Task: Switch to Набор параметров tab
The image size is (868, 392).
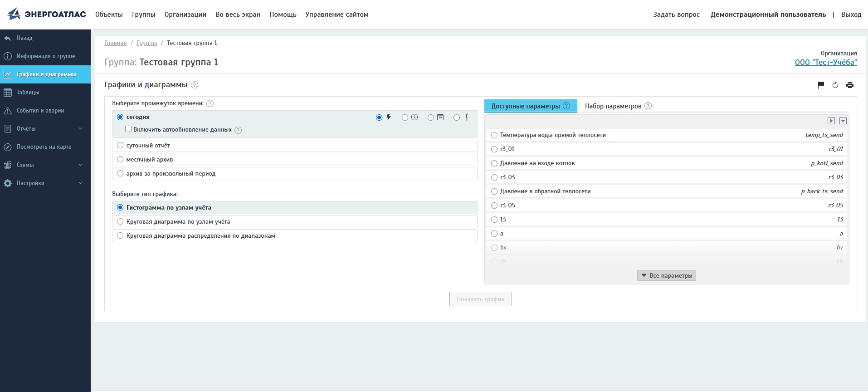Action: tap(613, 106)
